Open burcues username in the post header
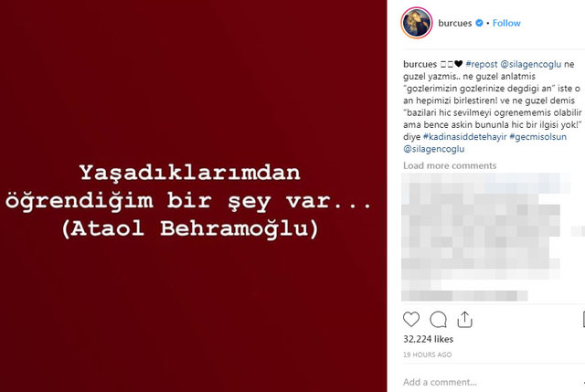Image resolution: width=585 pixels, height=392 pixels. pos(455,23)
